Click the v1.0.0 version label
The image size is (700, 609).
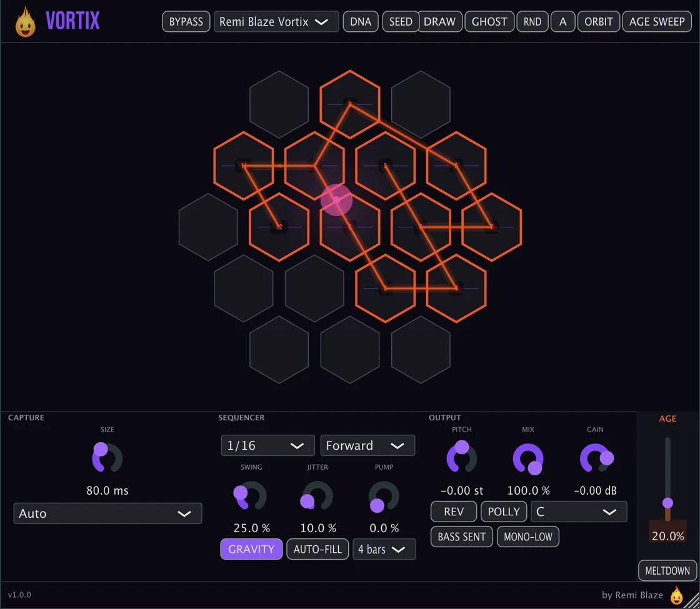tap(19, 595)
